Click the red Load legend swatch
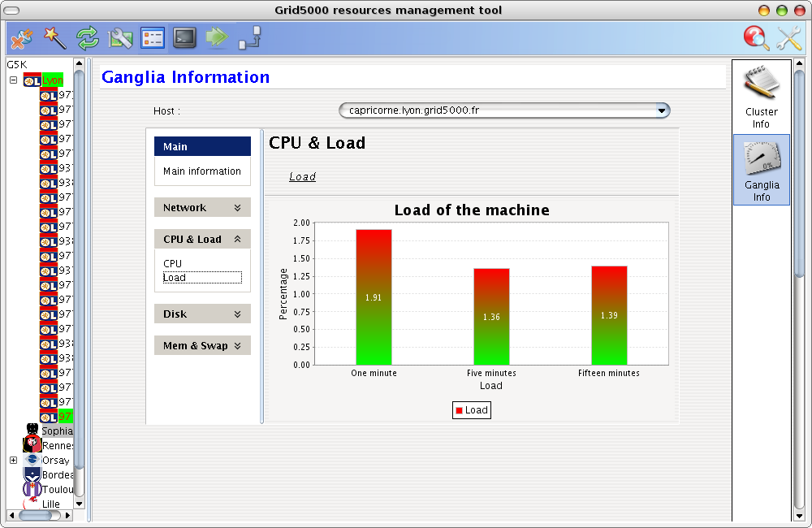Image resolution: width=812 pixels, height=528 pixels. pos(459,410)
